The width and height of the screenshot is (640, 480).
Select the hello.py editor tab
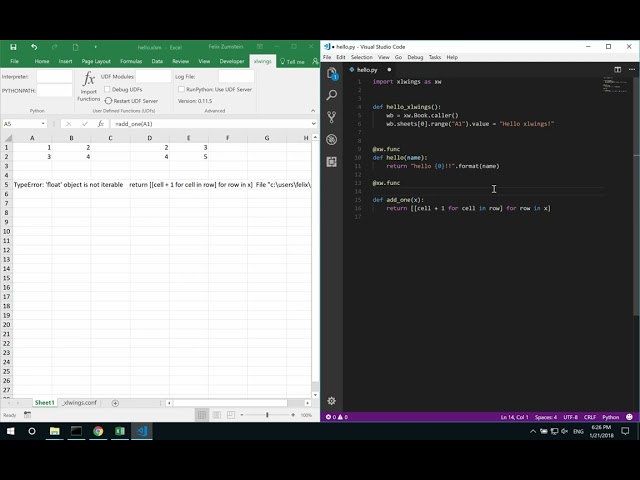[x=367, y=70]
